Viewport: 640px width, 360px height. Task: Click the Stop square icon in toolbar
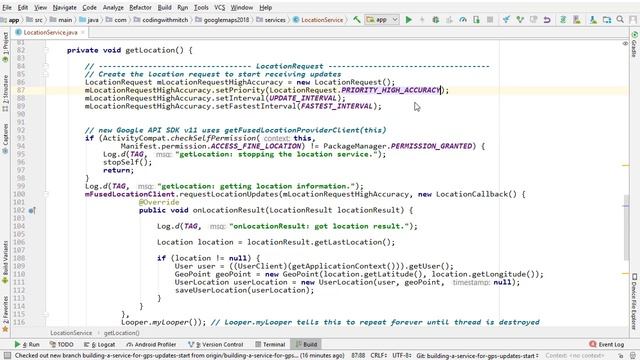tap(490, 19)
